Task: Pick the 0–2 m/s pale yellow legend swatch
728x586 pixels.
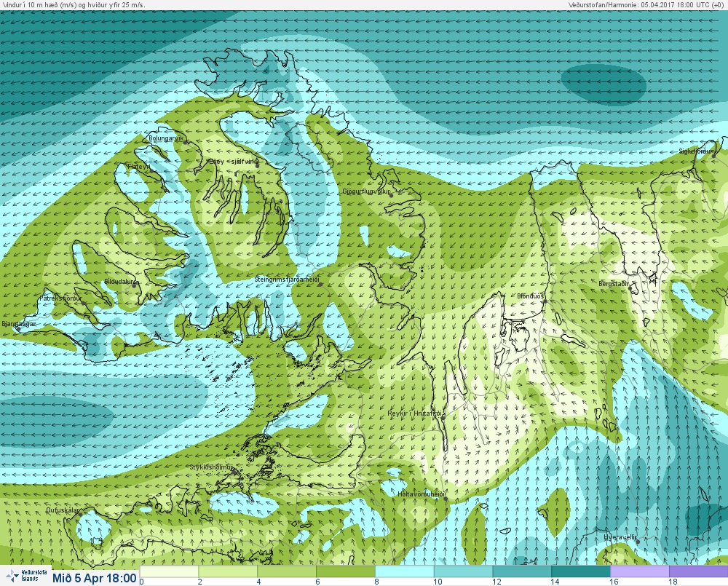Action: click(169, 571)
